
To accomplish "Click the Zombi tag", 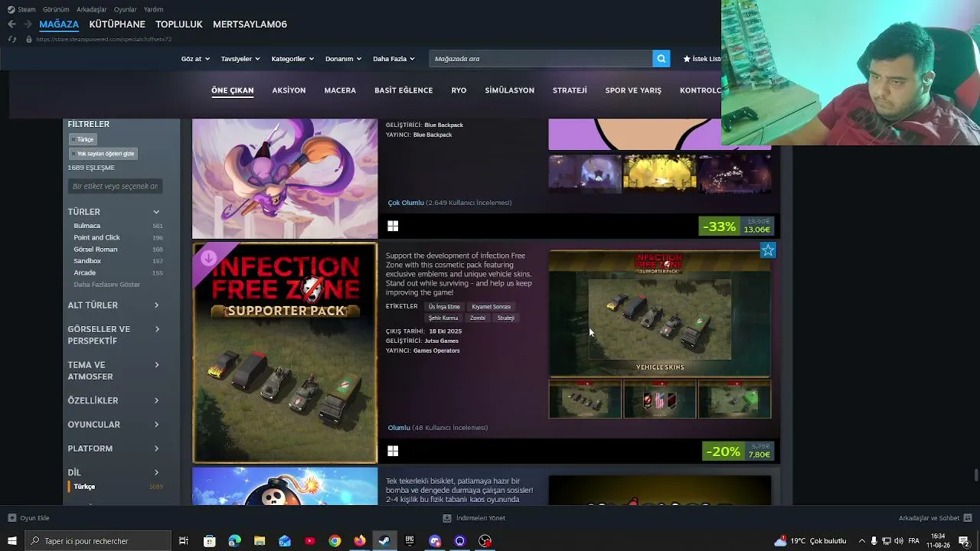I will [x=478, y=318].
